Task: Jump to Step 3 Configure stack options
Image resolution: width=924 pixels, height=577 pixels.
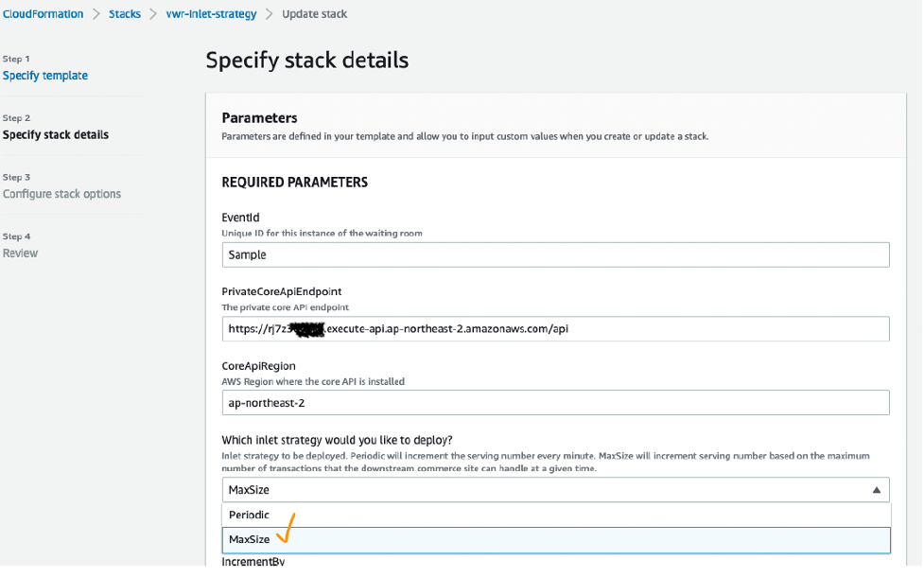Action: pos(61,194)
